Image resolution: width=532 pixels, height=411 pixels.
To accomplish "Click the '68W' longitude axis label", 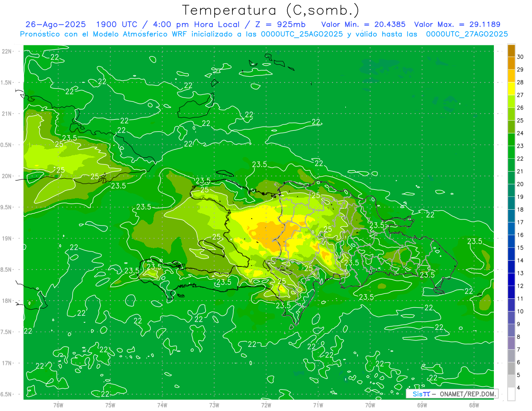I will (x=474, y=405).
